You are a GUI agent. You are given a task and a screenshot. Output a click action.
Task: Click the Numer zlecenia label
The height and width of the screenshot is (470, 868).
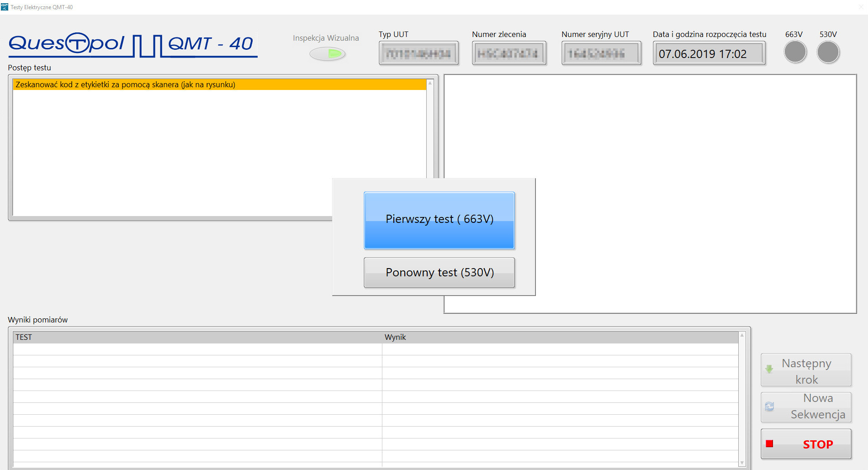(499, 34)
